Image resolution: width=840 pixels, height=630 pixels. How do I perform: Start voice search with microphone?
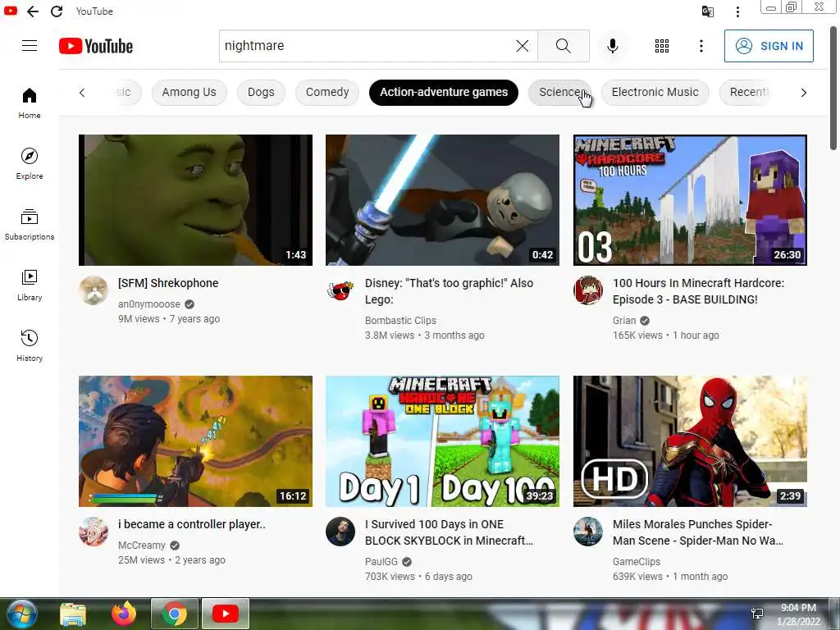612,46
